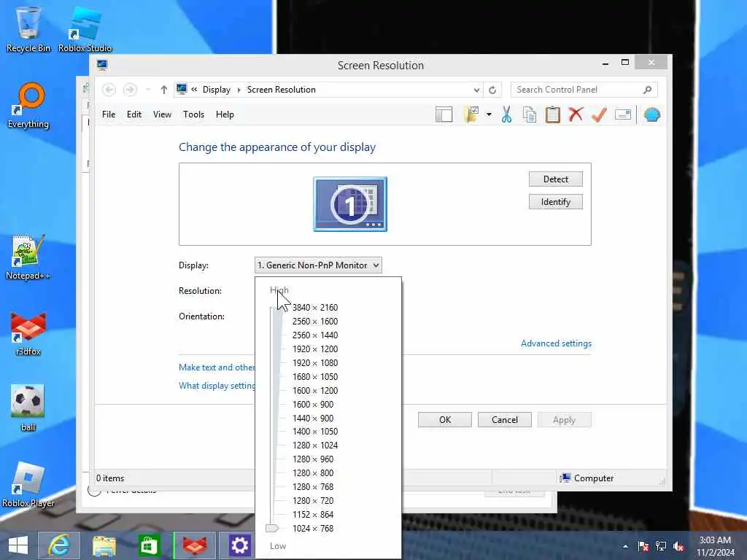The image size is (747, 560).
Task: Click the Refresh button in address bar
Action: click(492, 90)
